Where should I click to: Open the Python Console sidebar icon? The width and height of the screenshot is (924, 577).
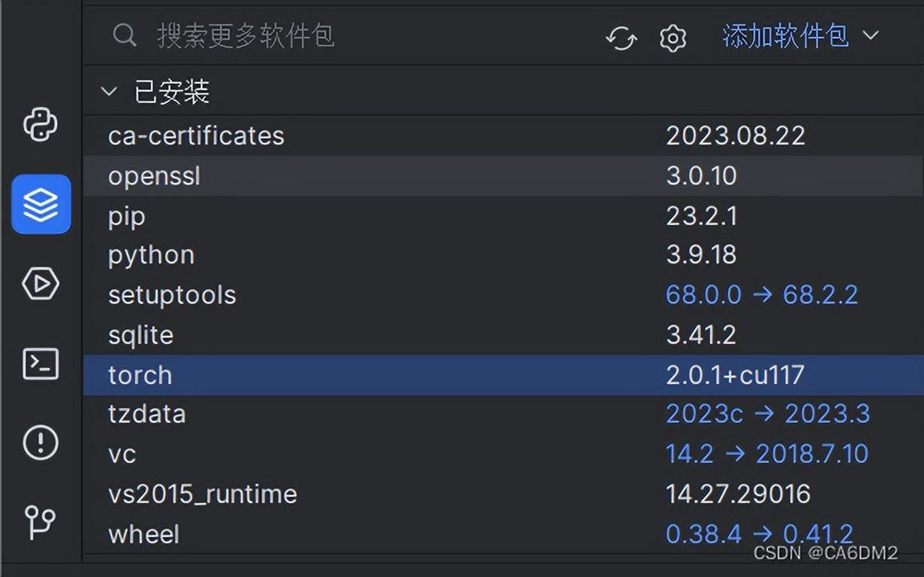[40, 125]
